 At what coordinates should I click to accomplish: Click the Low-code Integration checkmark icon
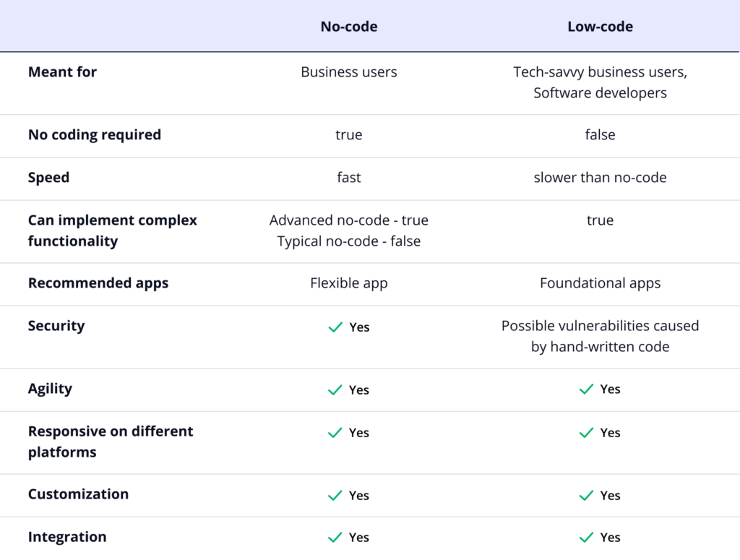pos(586,538)
